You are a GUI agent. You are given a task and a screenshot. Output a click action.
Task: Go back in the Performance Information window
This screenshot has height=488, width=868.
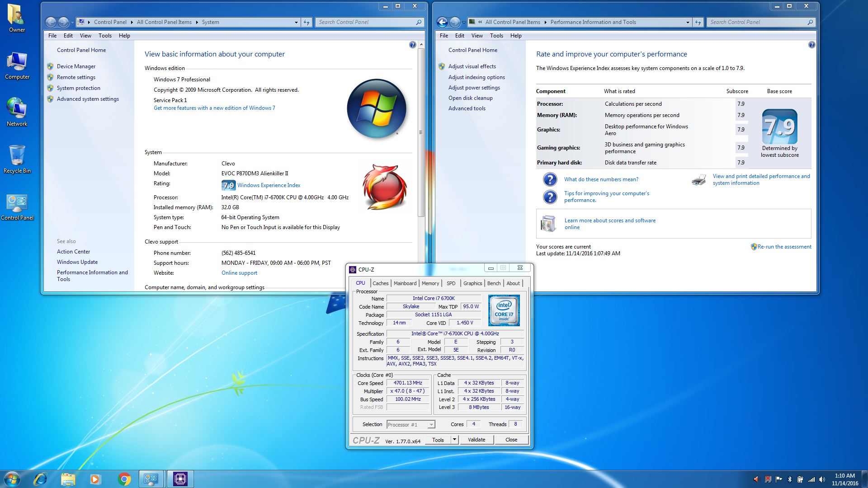coord(442,22)
